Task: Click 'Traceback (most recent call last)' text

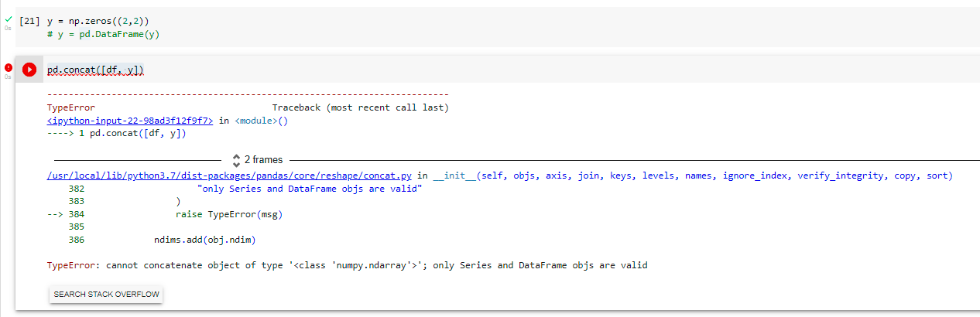Action: click(360, 107)
